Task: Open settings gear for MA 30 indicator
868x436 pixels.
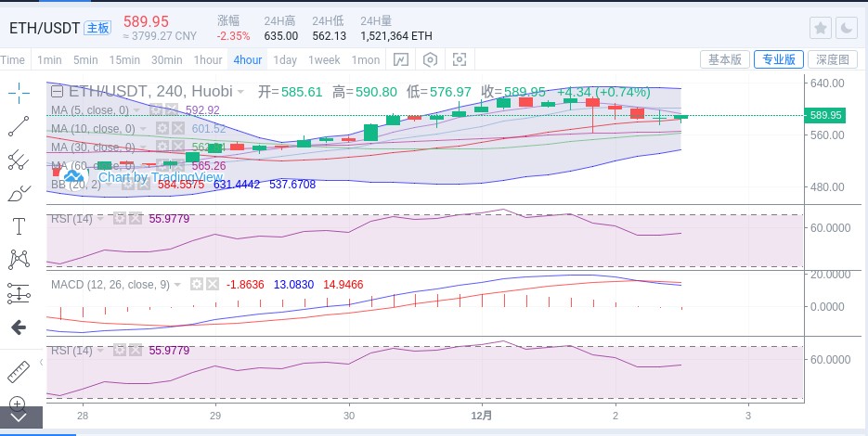Action: point(162,147)
